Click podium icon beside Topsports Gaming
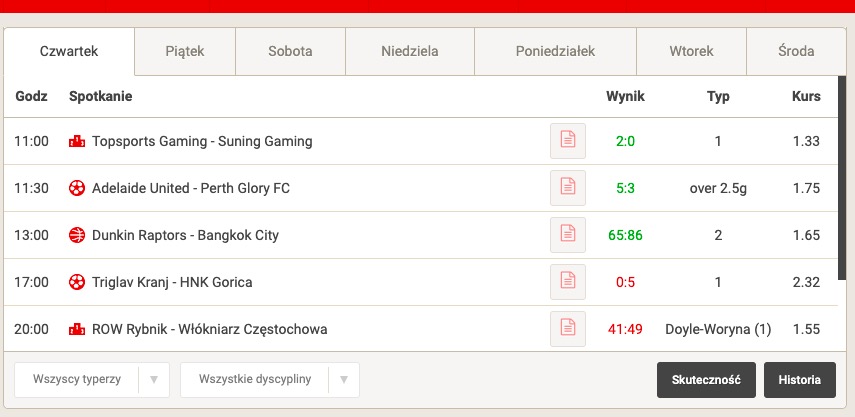 pos(77,141)
